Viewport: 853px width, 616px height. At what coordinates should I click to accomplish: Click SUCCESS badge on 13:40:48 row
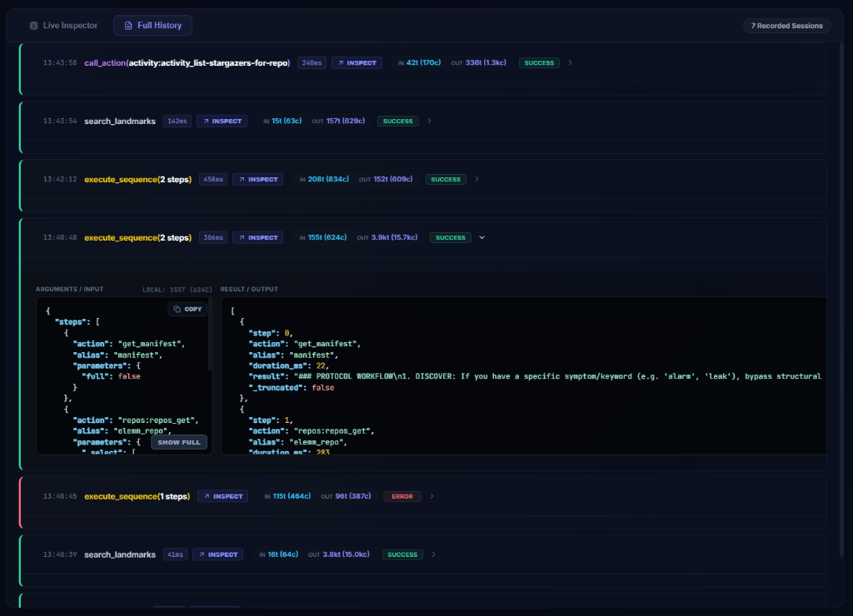pyautogui.click(x=451, y=237)
